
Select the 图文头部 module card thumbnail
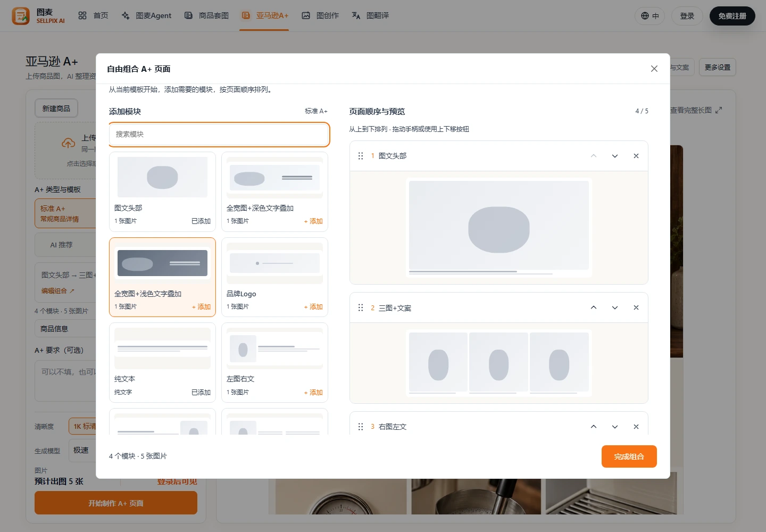(x=162, y=177)
